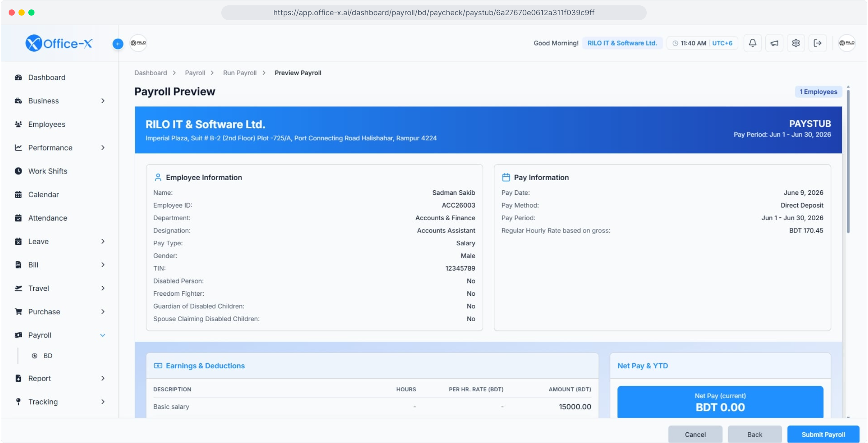Click Travel plane icon in sidebar
This screenshot has width=868, height=443.
point(18,288)
